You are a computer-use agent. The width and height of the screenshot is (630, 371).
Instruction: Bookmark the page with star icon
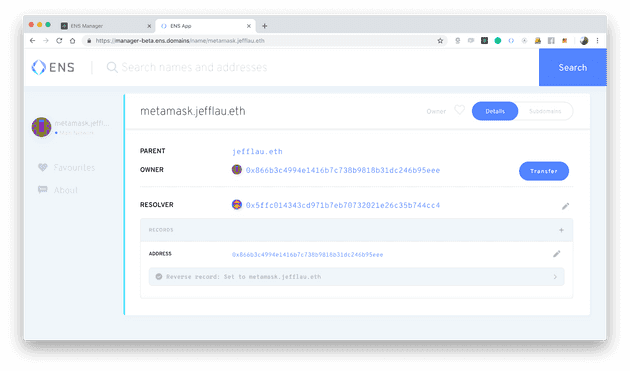440,41
